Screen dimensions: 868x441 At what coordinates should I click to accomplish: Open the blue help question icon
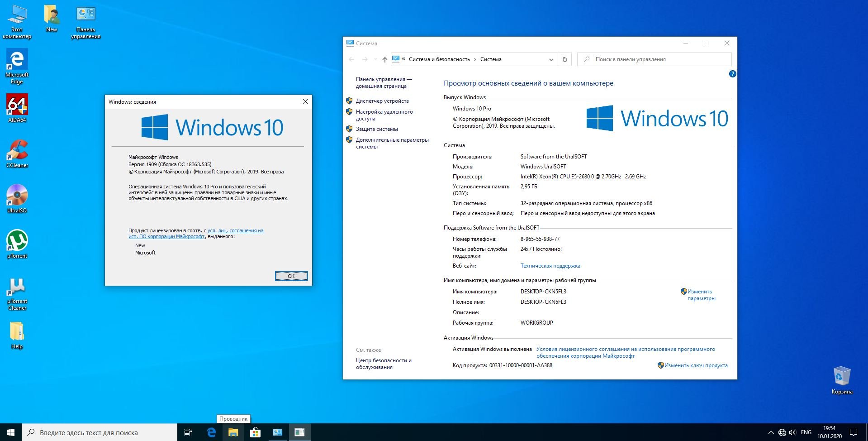(732, 74)
